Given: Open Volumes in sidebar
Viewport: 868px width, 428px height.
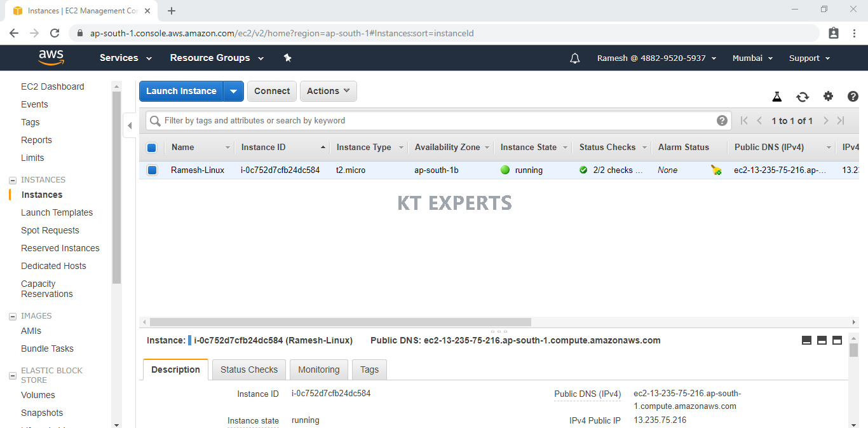Looking at the screenshot, I should click(38, 395).
